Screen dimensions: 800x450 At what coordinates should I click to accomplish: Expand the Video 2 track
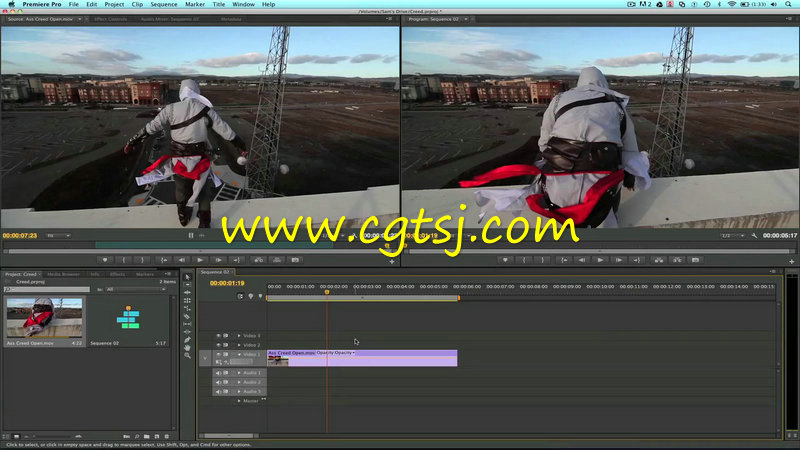tap(239, 345)
